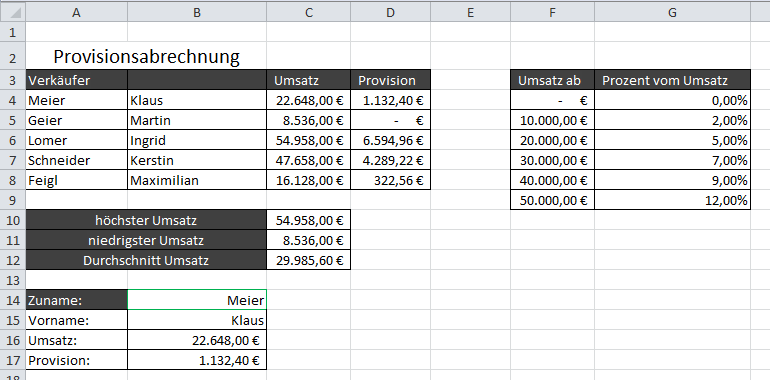
Task: Click the Provision column header cell
Action: (390, 80)
